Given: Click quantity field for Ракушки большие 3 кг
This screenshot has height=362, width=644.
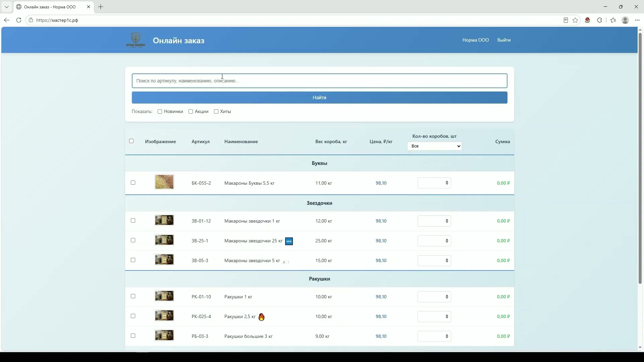Looking at the screenshot, I should 434,336.
